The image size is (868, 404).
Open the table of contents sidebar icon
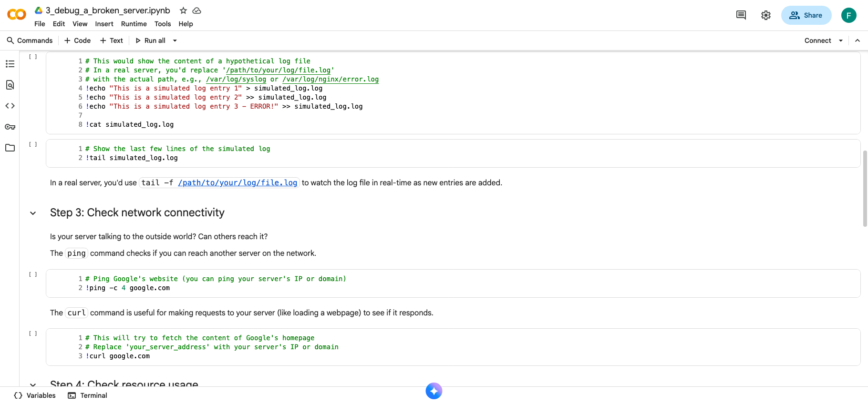(x=10, y=64)
